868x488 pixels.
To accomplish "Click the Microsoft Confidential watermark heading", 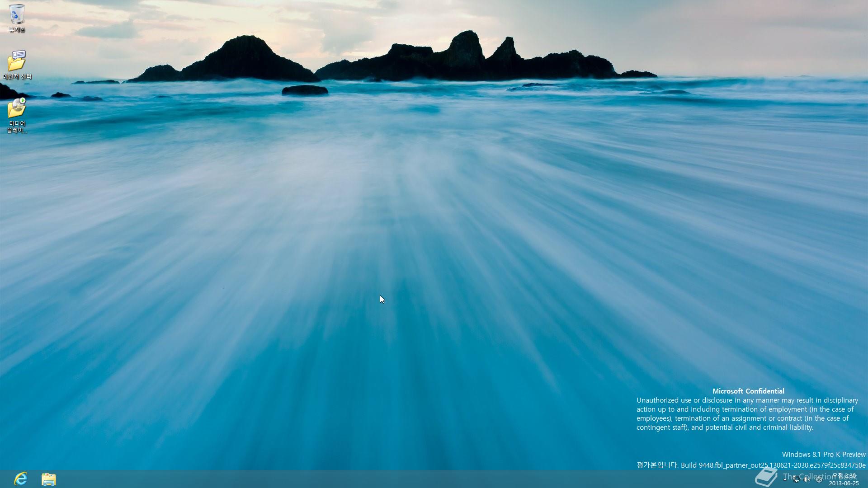I will (748, 391).
